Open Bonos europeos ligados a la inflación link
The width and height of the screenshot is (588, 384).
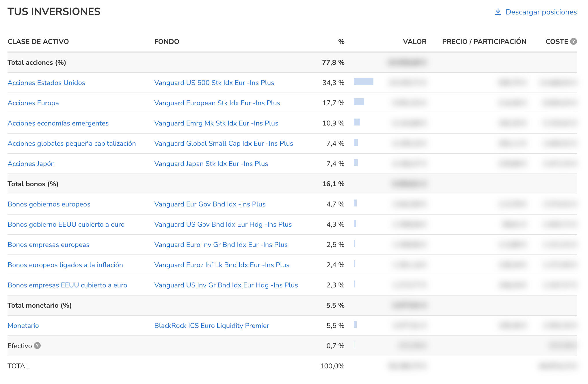point(65,265)
